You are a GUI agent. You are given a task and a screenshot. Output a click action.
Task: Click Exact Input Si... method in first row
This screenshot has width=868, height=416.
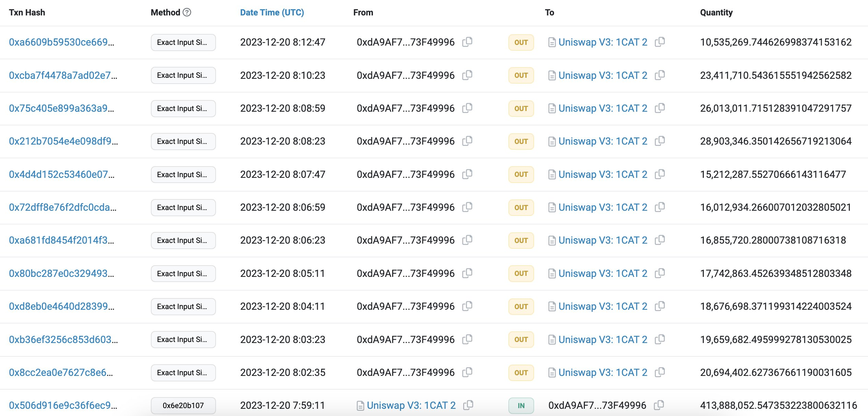click(183, 42)
